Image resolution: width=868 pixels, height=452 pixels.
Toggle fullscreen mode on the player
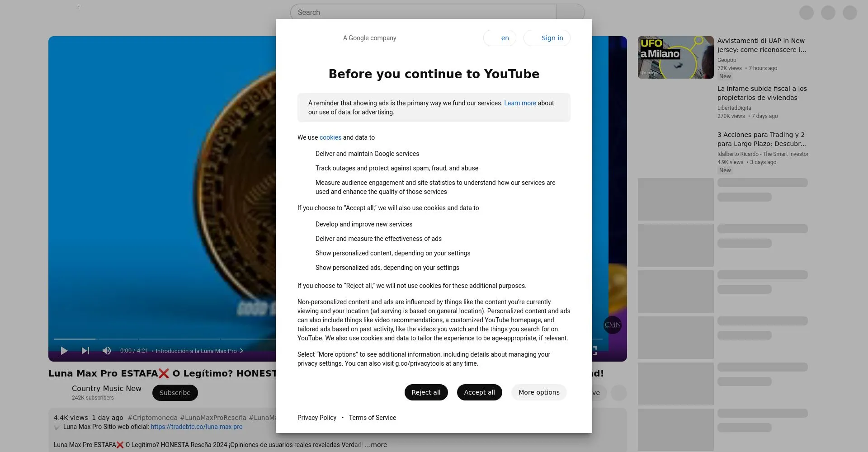tap(594, 351)
